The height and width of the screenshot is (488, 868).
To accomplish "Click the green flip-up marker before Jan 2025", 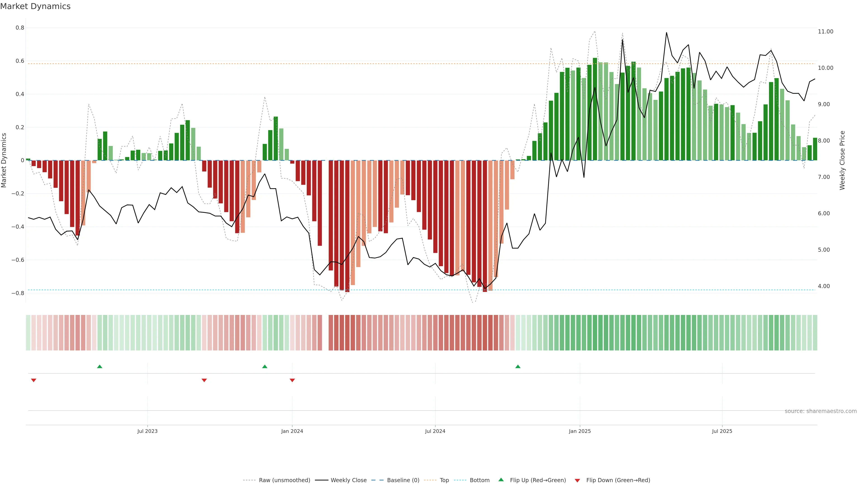I will (518, 366).
